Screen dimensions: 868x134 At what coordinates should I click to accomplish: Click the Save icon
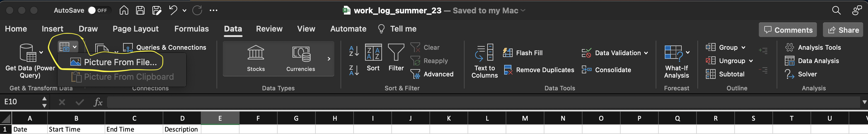[140, 11]
